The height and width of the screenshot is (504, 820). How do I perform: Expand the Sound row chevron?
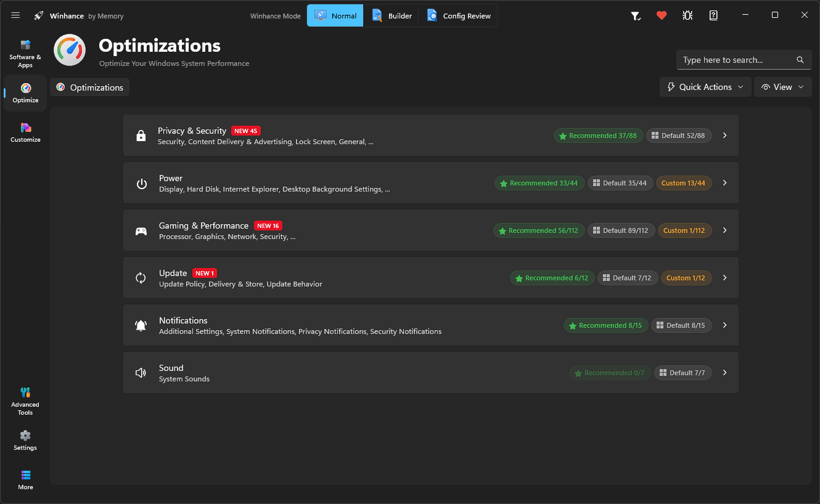pyautogui.click(x=725, y=373)
